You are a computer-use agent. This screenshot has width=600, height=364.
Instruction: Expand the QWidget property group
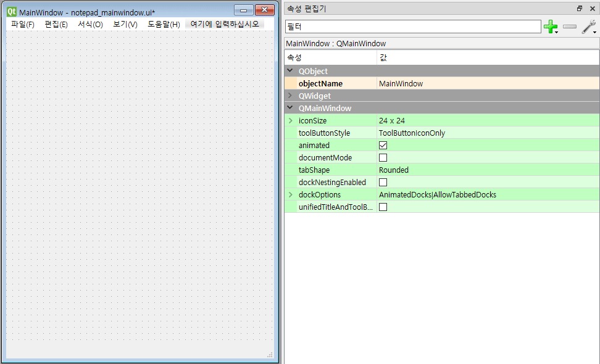pyautogui.click(x=290, y=96)
